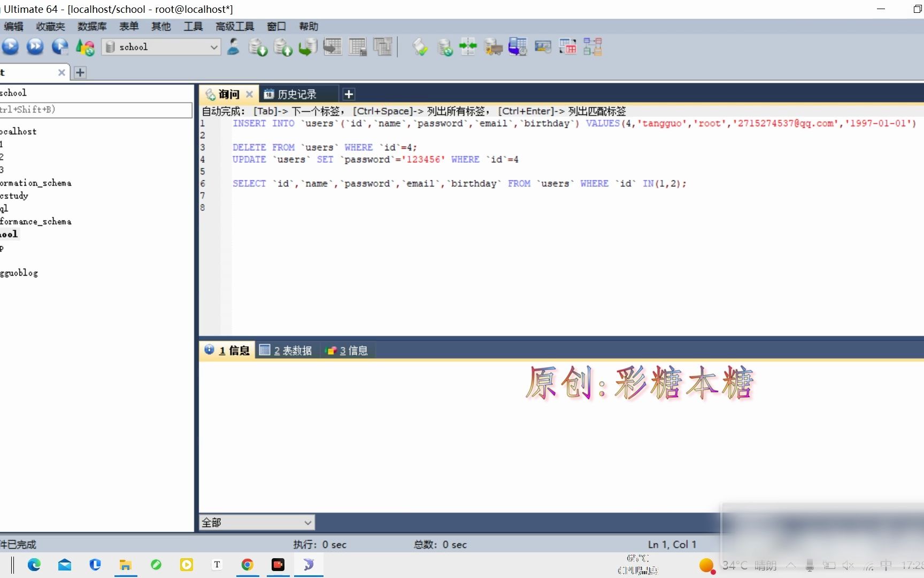
Task: Select the 3 信息 result tab
Action: click(x=346, y=351)
